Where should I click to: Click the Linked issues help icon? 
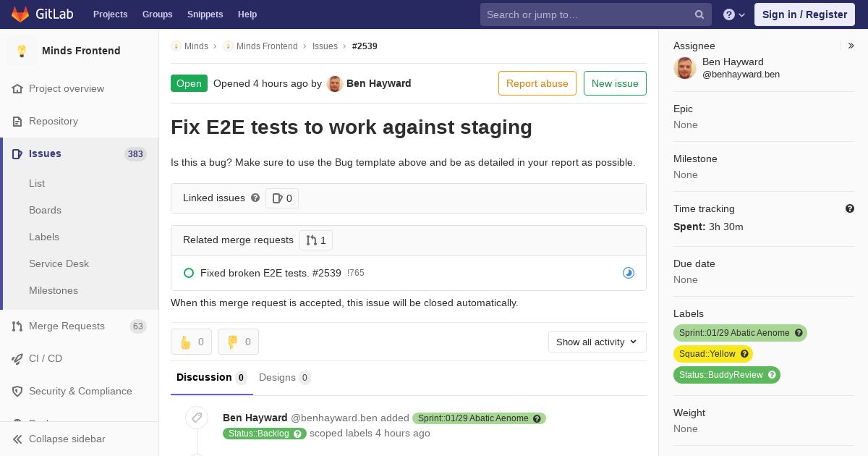pyautogui.click(x=255, y=198)
